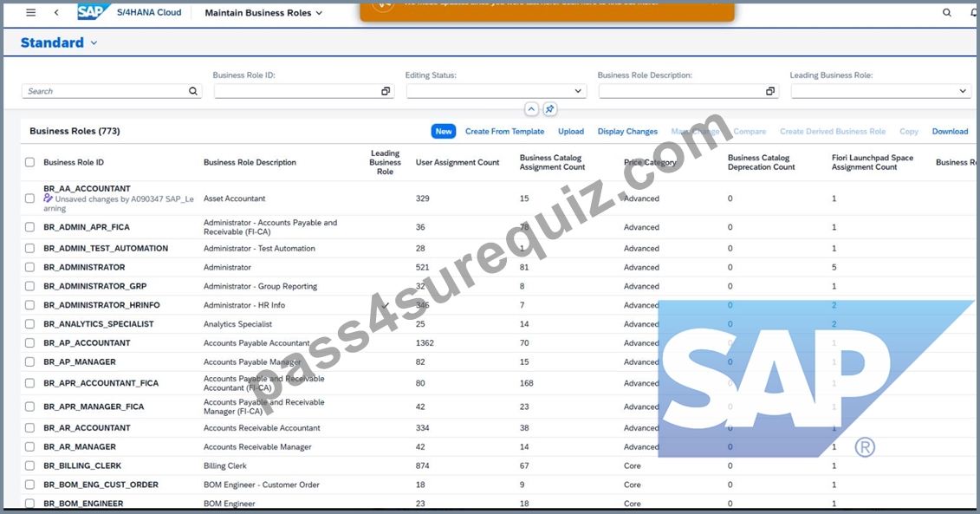Click Create From Template
Image resolution: width=980 pixels, height=514 pixels.
[x=504, y=131]
